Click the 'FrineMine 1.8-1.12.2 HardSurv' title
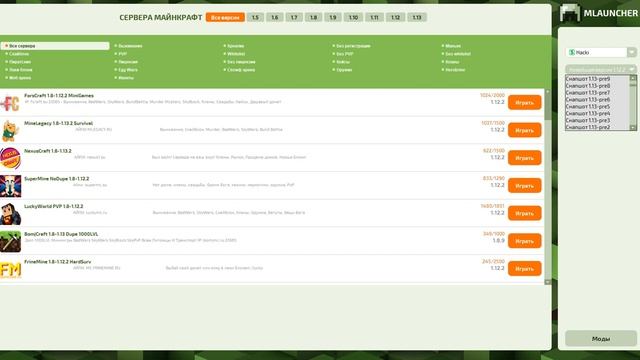Viewport: 640px width, 360px height. [x=58, y=262]
